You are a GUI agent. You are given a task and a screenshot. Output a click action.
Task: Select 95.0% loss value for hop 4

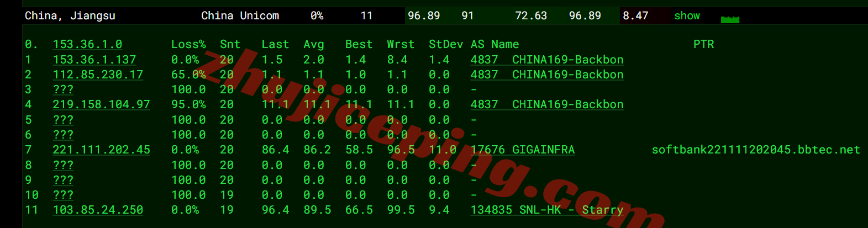pyautogui.click(x=188, y=104)
